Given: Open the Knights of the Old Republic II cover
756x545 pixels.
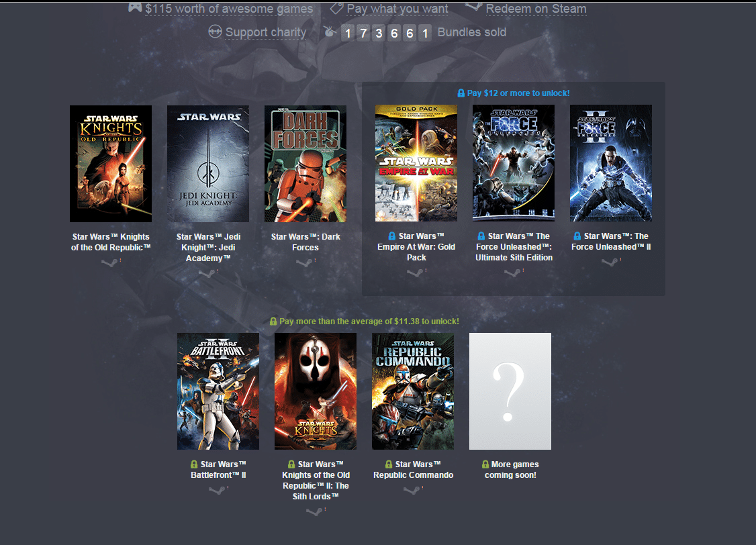Looking at the screenshot, I should click(316, 391).
